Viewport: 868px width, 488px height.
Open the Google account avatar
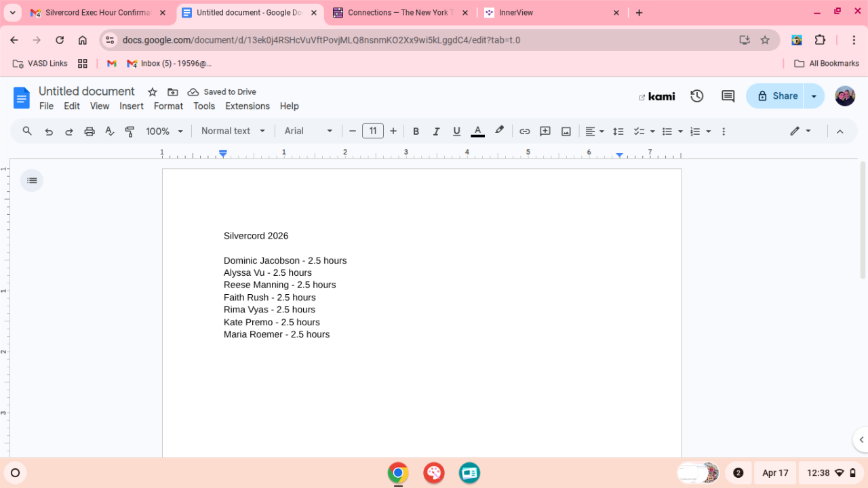click(x=845, y=96)
